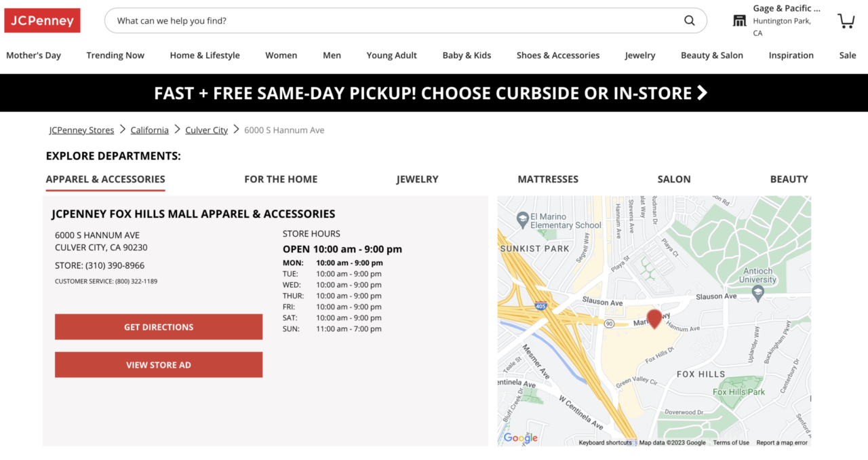Screen dimensions: 868x460
Task: Select Apparel & Accessories department tab
Action: (105, 179)
